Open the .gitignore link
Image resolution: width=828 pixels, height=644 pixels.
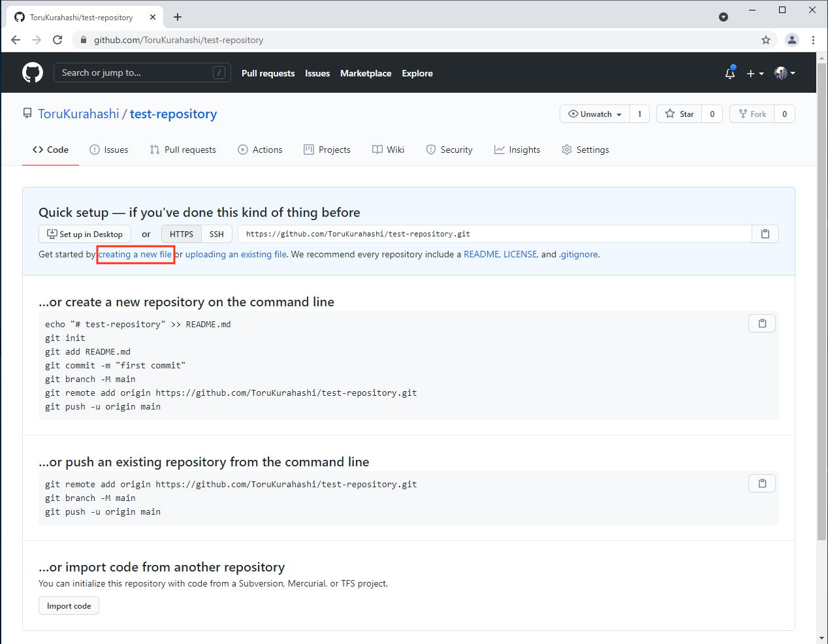[x=579, y=254]
